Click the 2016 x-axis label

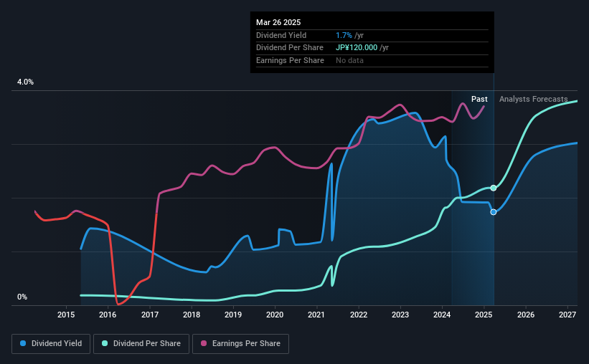tap(108, 315)
